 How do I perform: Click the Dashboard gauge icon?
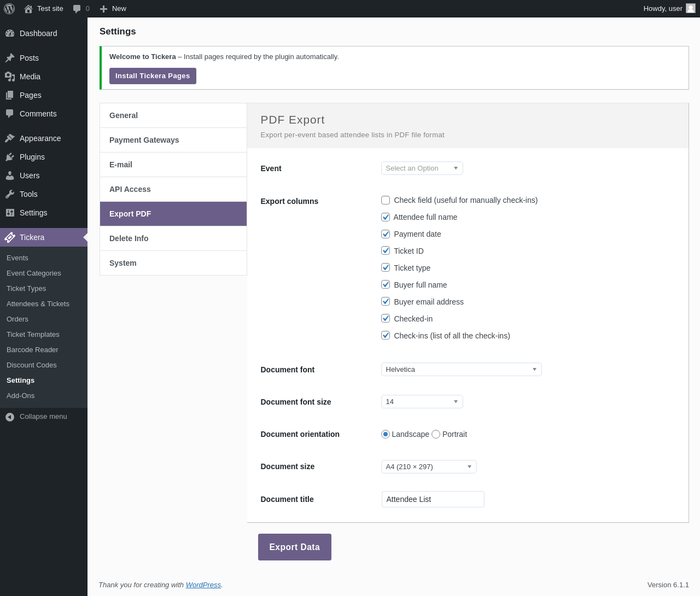pyautogui.click(x=10, y=33)
